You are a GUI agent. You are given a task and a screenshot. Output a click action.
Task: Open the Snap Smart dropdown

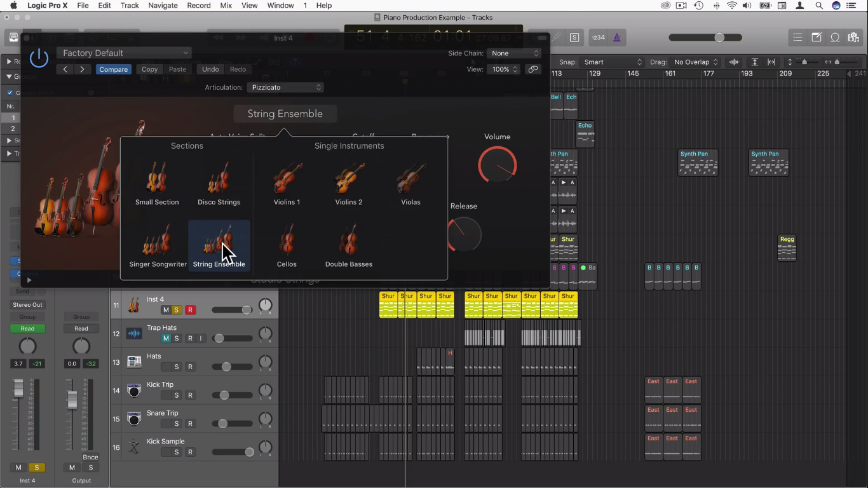[613, 62]
